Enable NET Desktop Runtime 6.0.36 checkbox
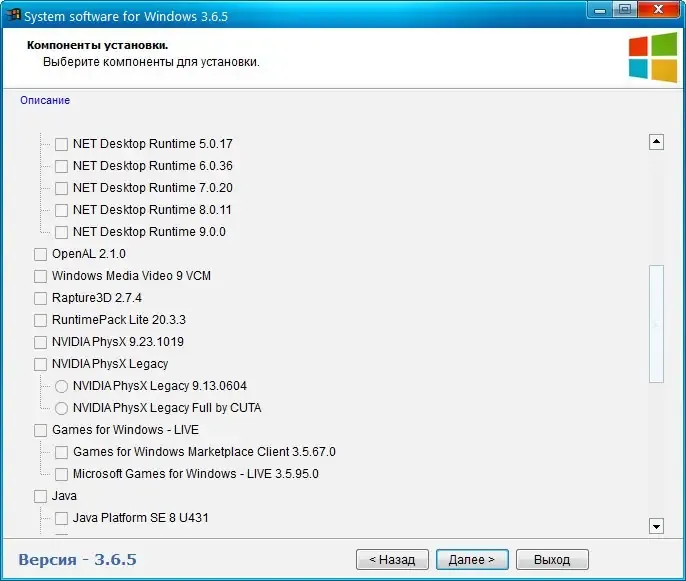The image size is (686, 581). point(61,166)
